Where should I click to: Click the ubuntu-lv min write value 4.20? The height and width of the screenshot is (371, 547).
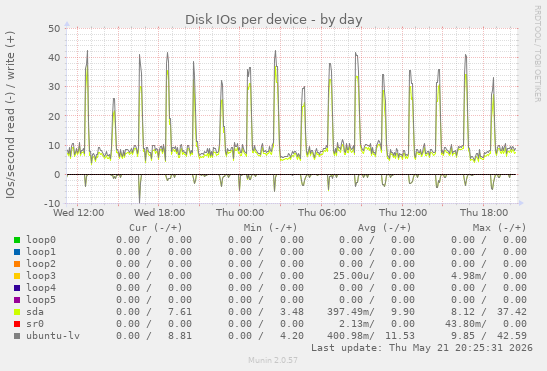pyautogui.click(x=292, y=336)
